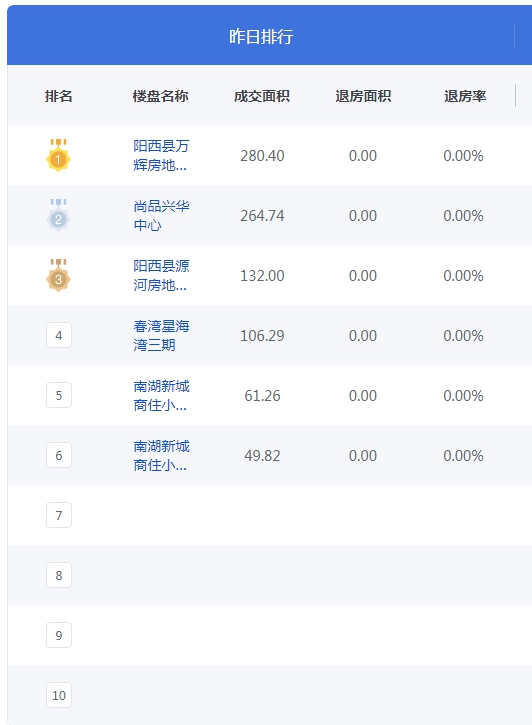The width and height of the screenshot is (532, 725).
Task: Click the bronze rank 3 medal icon
Action: coord(58,276)
